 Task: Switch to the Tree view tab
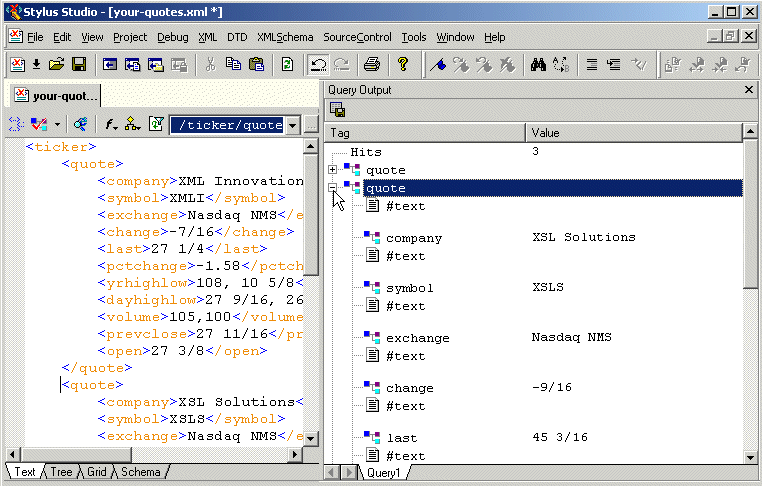[x=62, y=472]
